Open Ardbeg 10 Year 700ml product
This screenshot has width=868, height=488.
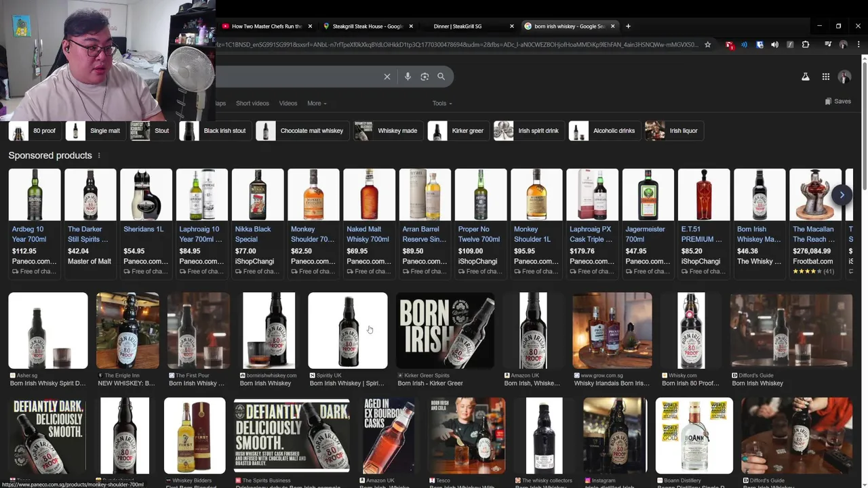click(34, 223)
